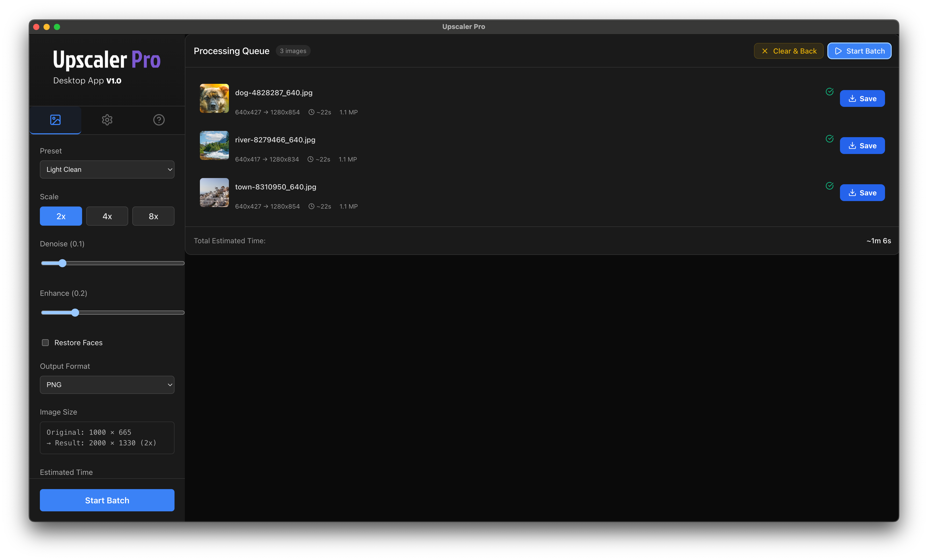Image resolution: width=928 pixels, height=560 pixels.
Task: Save the town-8310950_640.jpg result
Action: pos(862,193)
